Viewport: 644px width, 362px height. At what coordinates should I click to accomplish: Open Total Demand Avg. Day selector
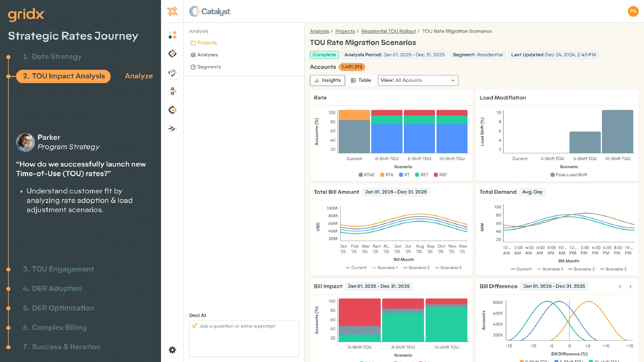532,192
